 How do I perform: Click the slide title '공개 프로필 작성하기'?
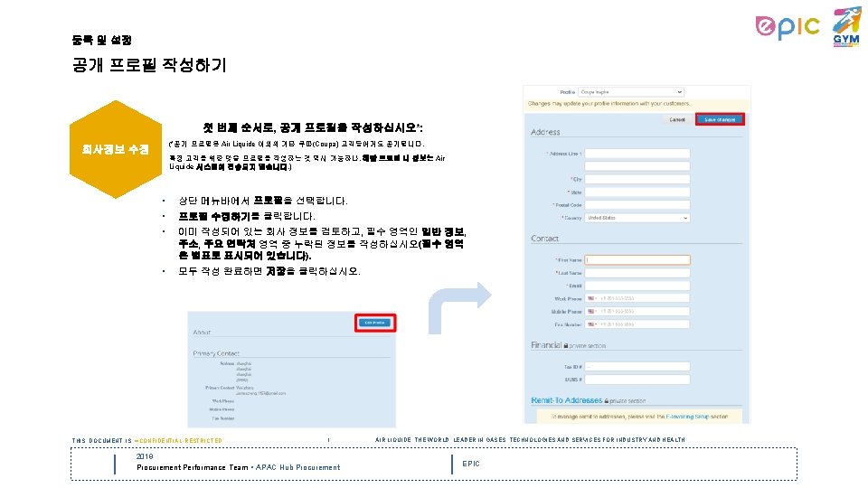click(x=149, y=65)
